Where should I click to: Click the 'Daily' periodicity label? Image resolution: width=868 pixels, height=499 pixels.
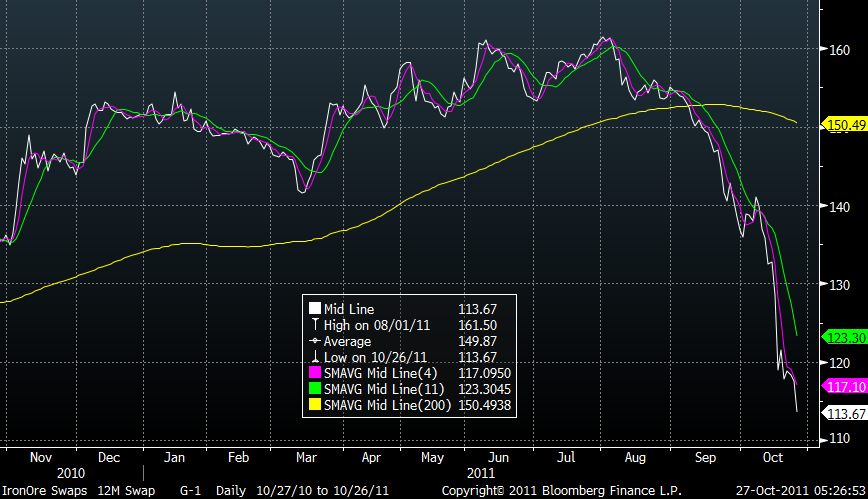coord(228,491)
